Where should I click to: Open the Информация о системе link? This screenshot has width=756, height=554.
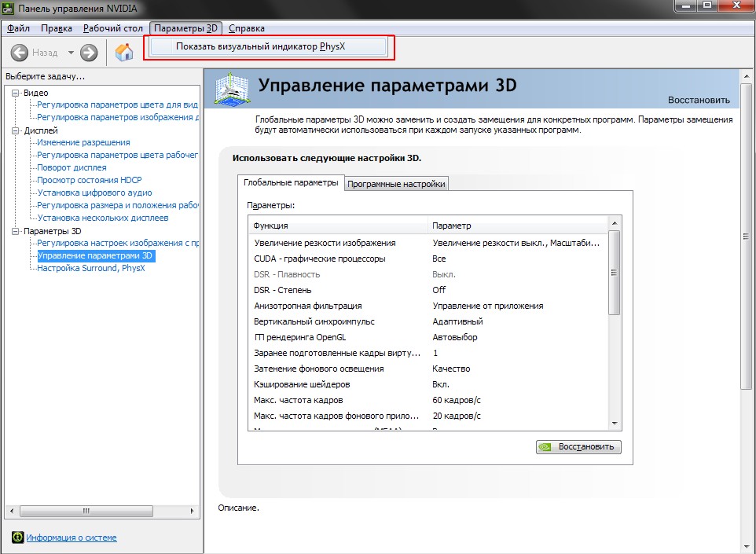click(72, 537)
